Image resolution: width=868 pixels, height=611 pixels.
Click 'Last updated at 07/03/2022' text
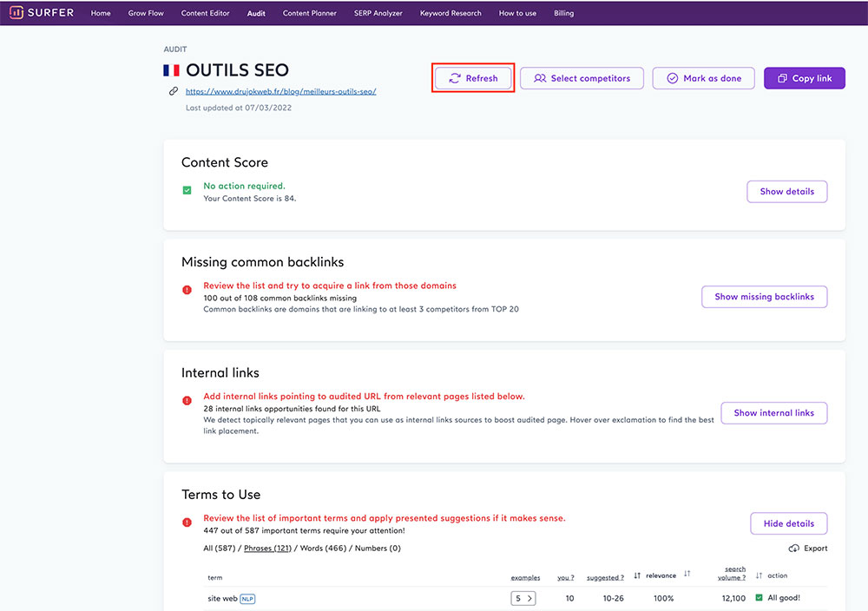point(239,108)
